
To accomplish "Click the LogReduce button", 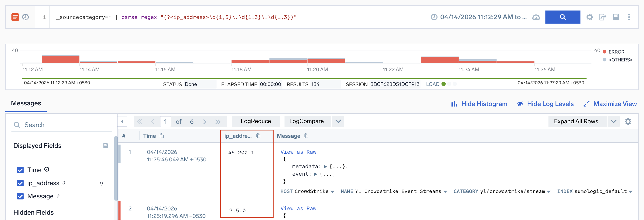I will pos(256,121).
